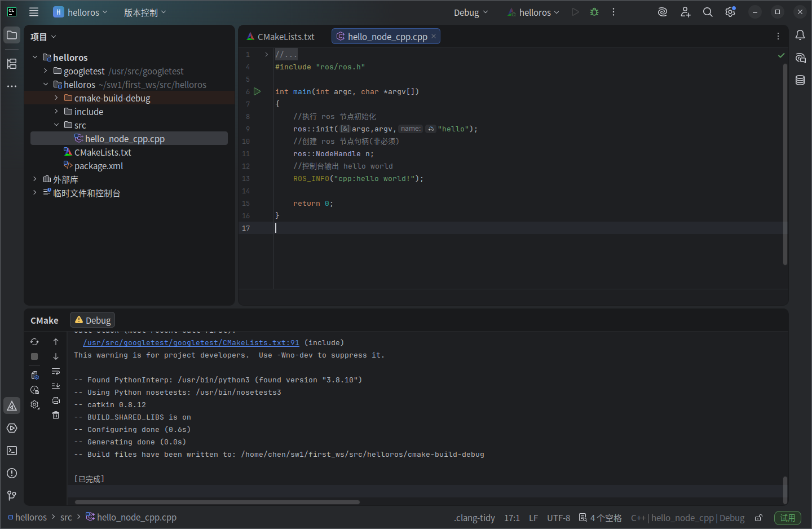Click 4个空格 indent setting
812x529 pixels.
click(x=601, y=518)
